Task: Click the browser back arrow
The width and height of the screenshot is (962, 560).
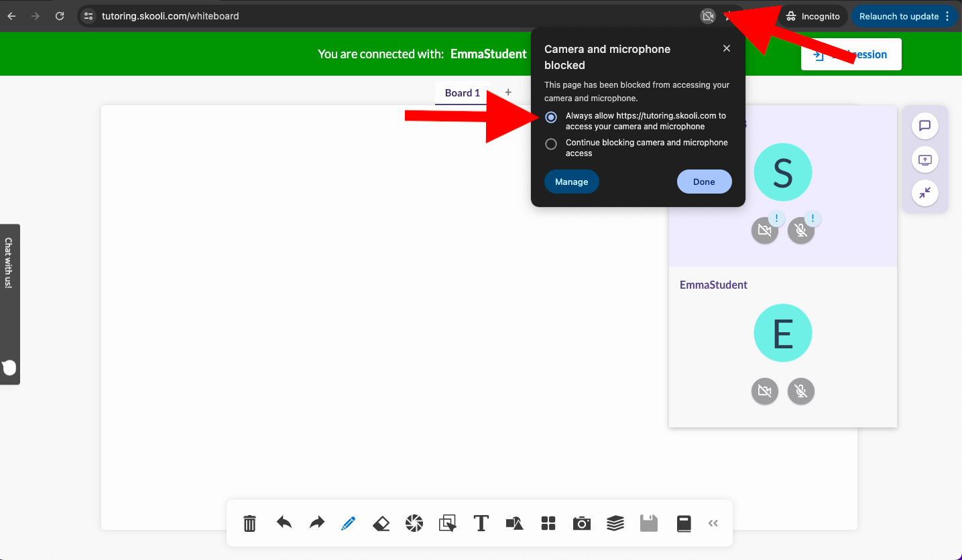Action: pyautogui.click(x=11, y=16)
